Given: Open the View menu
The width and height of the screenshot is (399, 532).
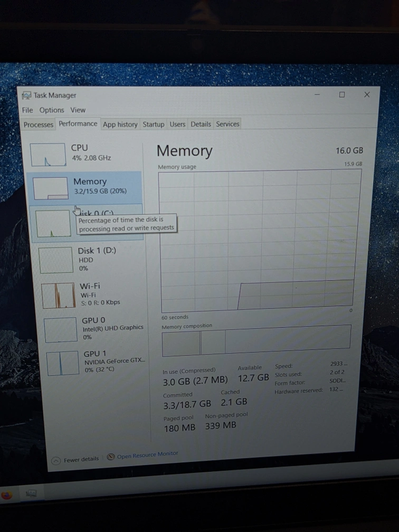Looking at the screenshot, I should [x=78, y=110].
